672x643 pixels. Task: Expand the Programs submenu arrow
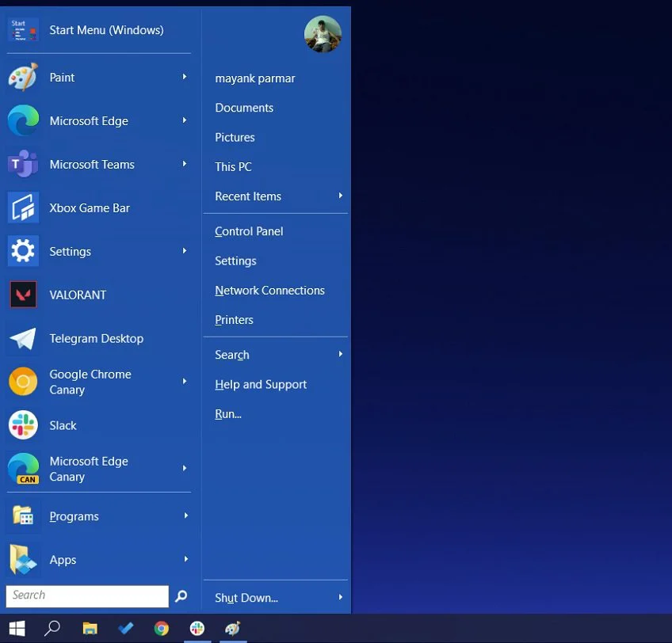click(186, 516)
